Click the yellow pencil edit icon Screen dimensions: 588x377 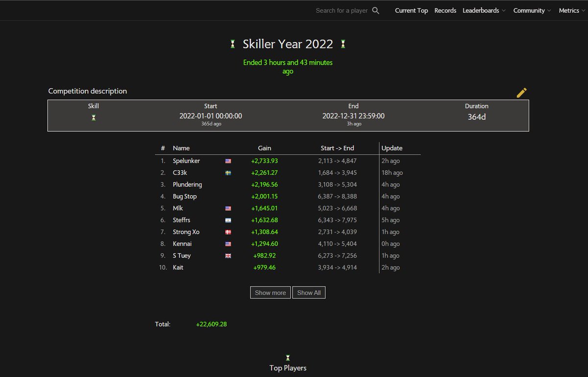[x=522, y=93]
